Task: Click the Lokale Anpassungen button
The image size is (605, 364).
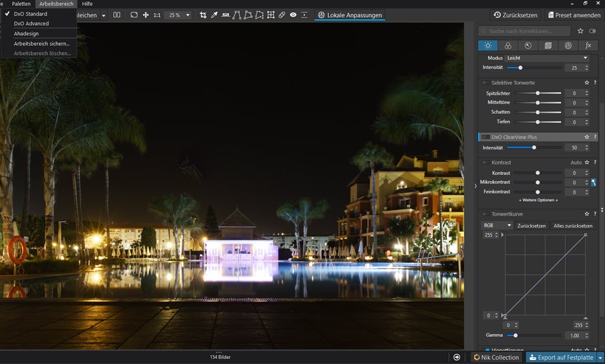Action: click(350, 15)
